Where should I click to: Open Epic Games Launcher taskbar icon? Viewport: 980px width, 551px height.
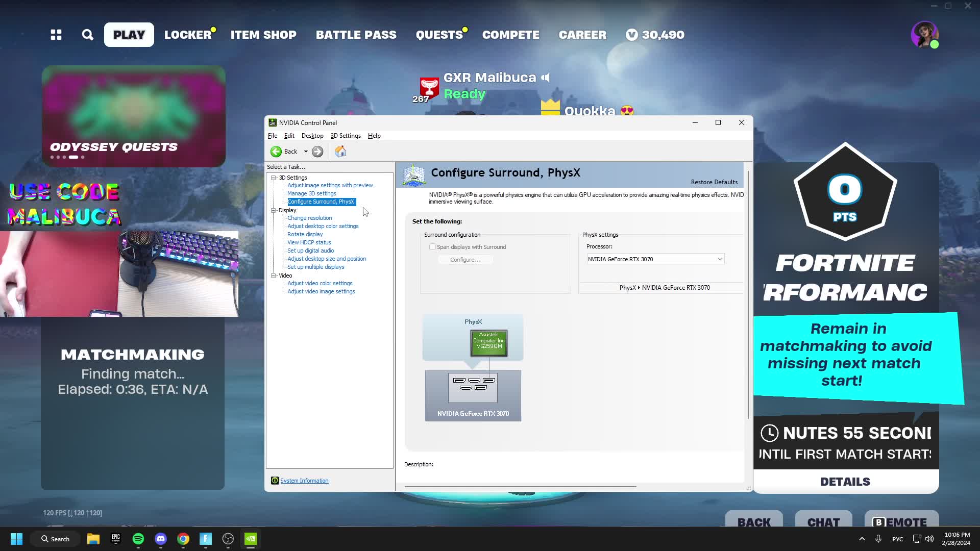click(116, 539)
